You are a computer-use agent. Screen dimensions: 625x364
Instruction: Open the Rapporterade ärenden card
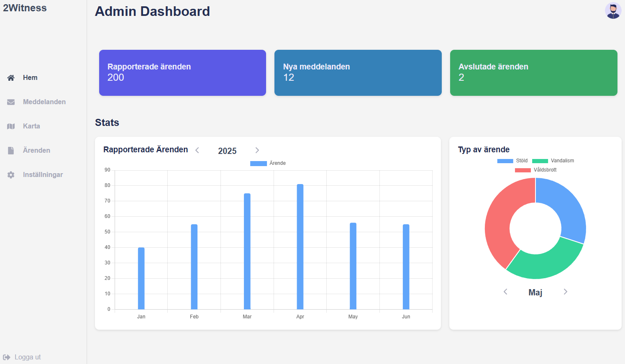coord(182,73)
